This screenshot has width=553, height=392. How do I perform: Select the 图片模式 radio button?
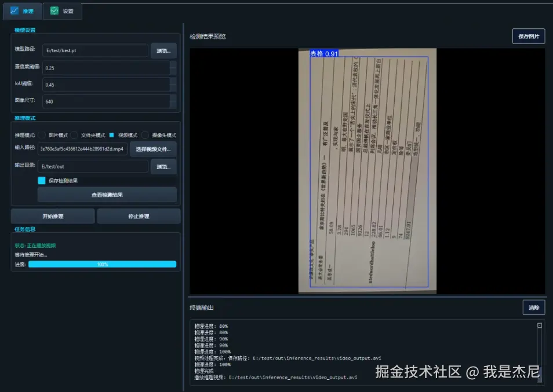(x=41, y=134)
